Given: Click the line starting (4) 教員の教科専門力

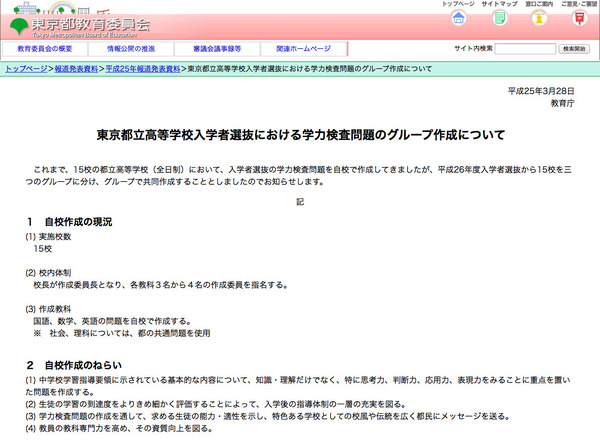Looking at the screenshot, I should click(x=119, y=429).
